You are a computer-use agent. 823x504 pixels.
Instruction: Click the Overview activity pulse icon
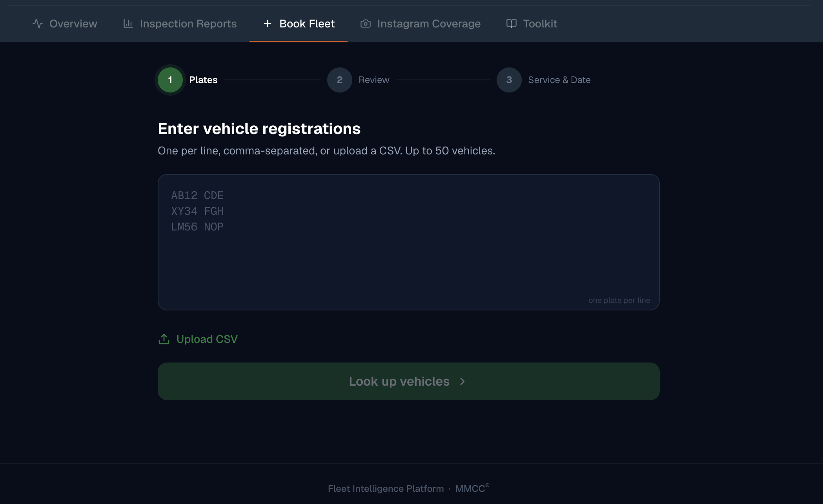click(38, 24)
